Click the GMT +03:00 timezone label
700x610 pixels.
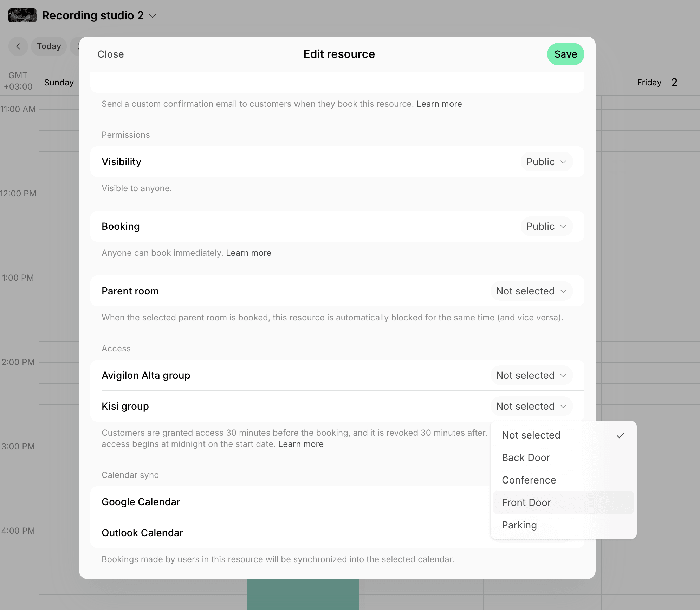[18, 81]
